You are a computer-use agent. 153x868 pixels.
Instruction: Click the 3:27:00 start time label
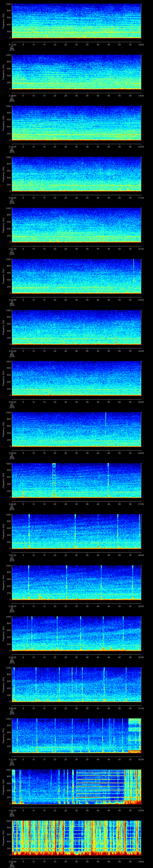tap(12, 555)
